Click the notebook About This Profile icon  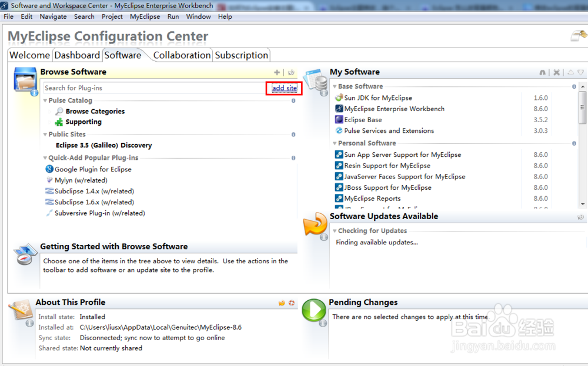(21, 311)
